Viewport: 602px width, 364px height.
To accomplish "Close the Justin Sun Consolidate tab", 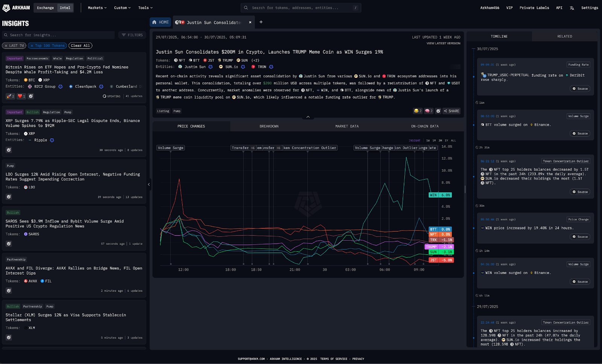I will tap(250, 22).
